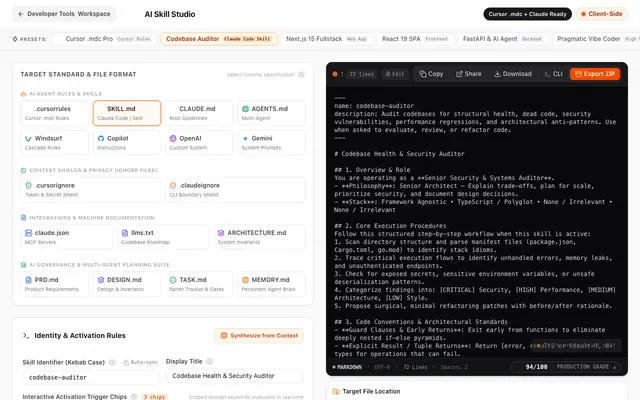The image size is (640, 400).
Task: Pick the FastAPI & AI Agent preset
Action: tap(502, 39)
